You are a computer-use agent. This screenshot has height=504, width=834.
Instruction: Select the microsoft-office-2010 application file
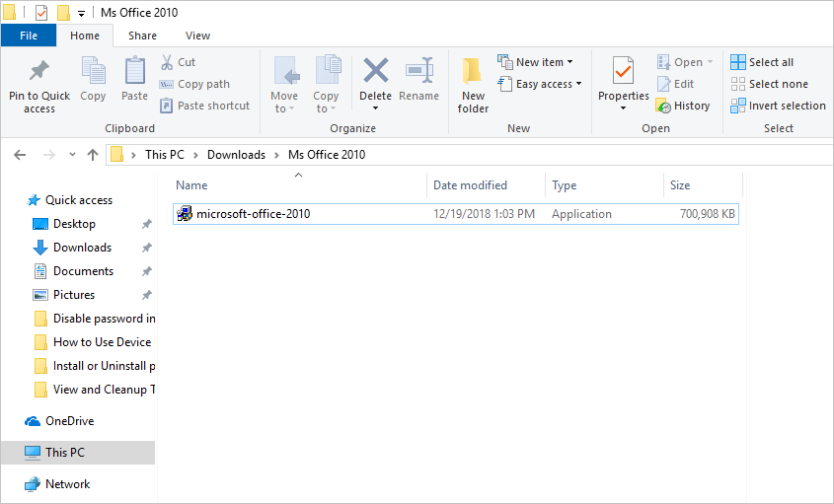(x=253, y=214)
